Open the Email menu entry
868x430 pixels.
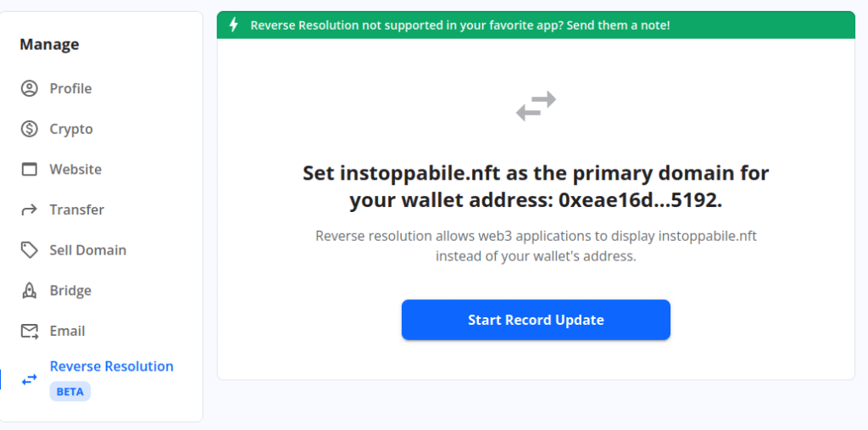coord(67,331)
